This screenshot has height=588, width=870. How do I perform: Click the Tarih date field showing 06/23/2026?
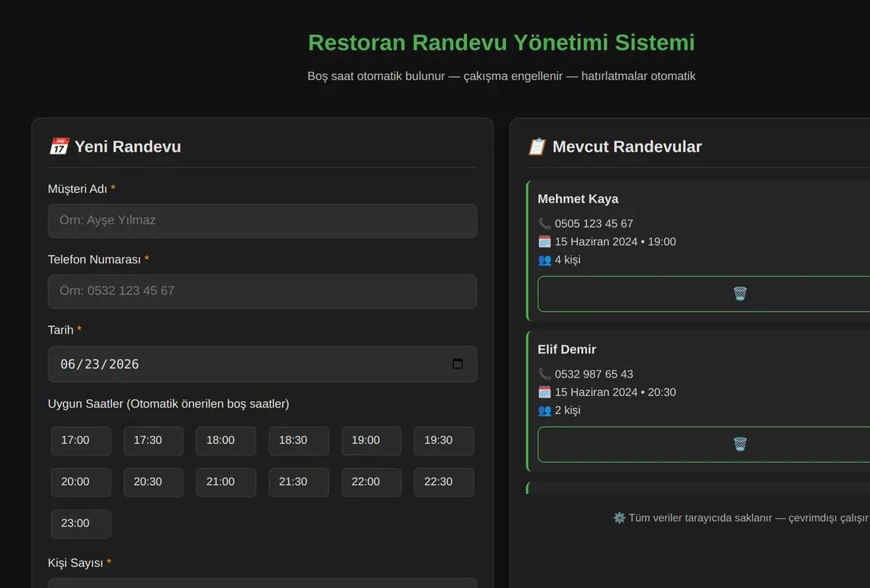coord(262,364)
